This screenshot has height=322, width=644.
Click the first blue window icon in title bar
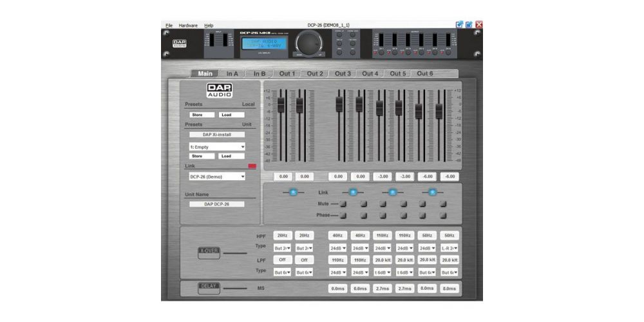[460, 24]
